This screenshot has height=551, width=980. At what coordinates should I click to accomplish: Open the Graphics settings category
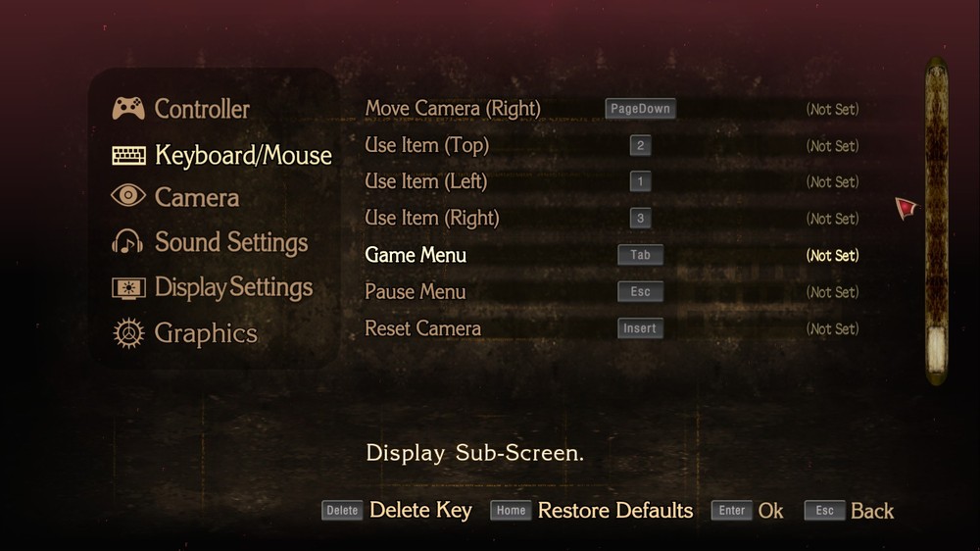click(206, 333)
